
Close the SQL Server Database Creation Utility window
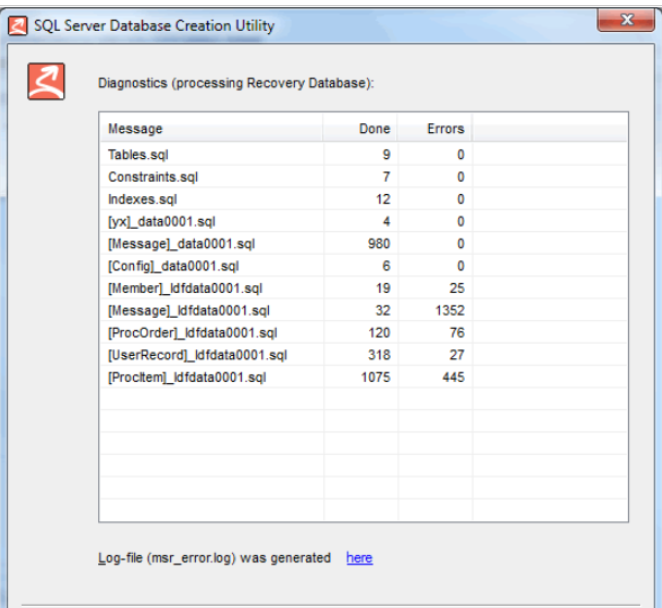click(x=626, y=20)
